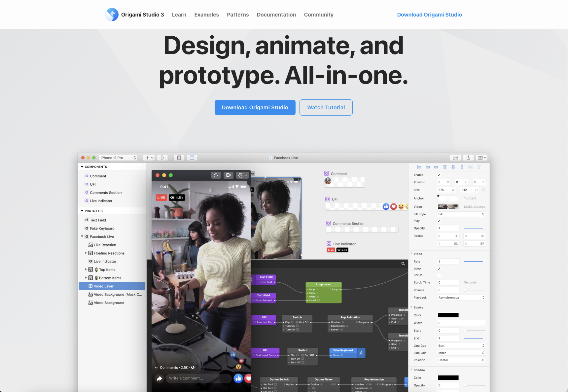Screen dimensions: 568x392
Task: Click the refresh icon in the preview window
Action: click(216, 175)
